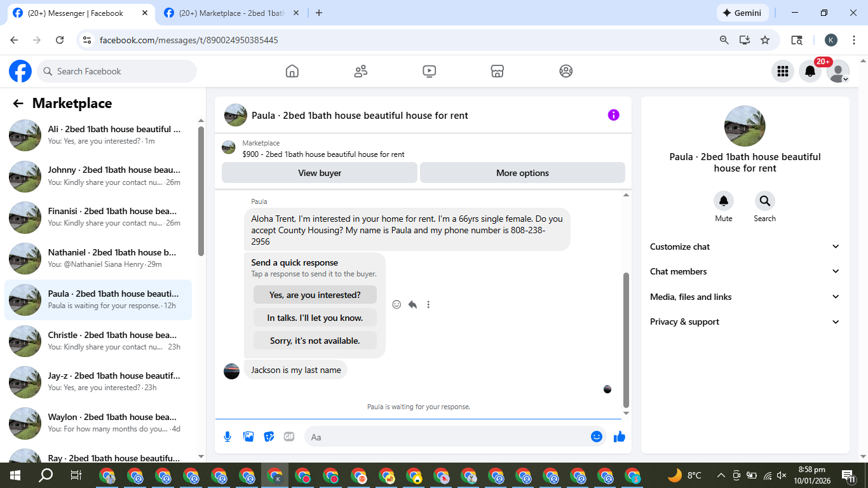React to Paula's message with smiley icon

(397, 304)
